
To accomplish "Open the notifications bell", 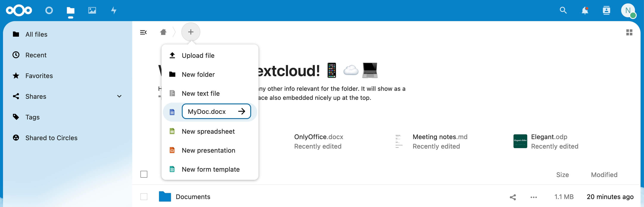I will click(x=585, y=10).
